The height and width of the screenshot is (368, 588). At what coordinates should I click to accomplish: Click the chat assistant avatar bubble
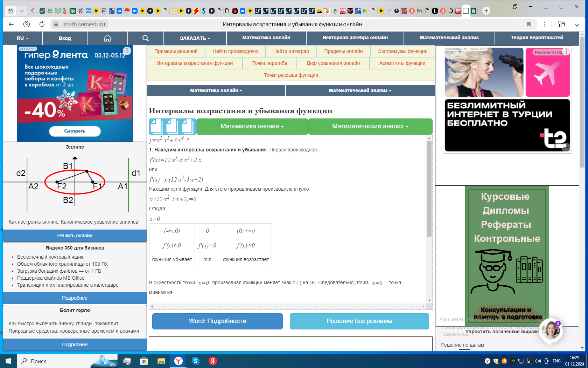tap(551, 330)
